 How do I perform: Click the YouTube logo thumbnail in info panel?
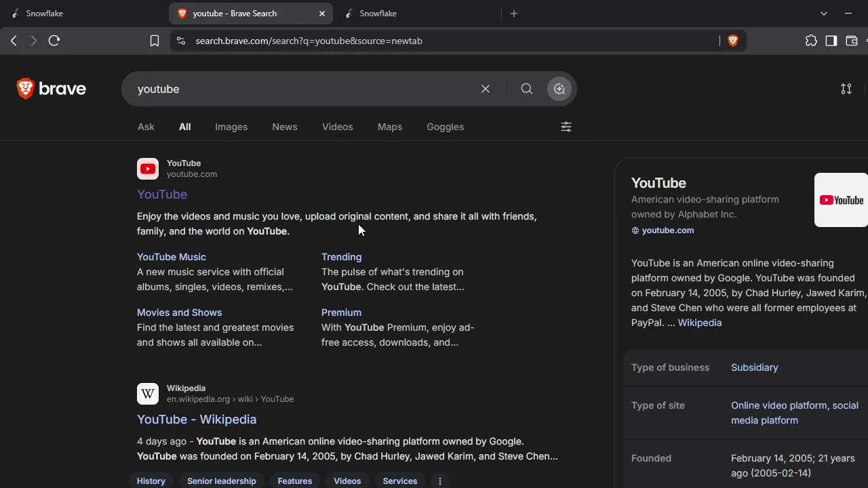click(841, 200)
